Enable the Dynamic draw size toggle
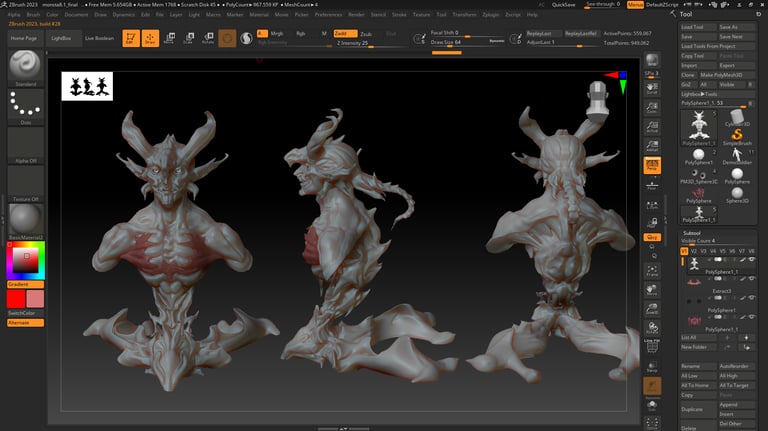The height and width of the screenshot is (431, 768). 496,43
